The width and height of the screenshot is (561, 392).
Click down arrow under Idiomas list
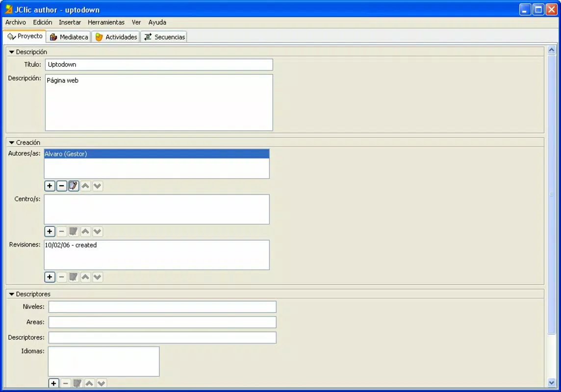pos(101,383)
